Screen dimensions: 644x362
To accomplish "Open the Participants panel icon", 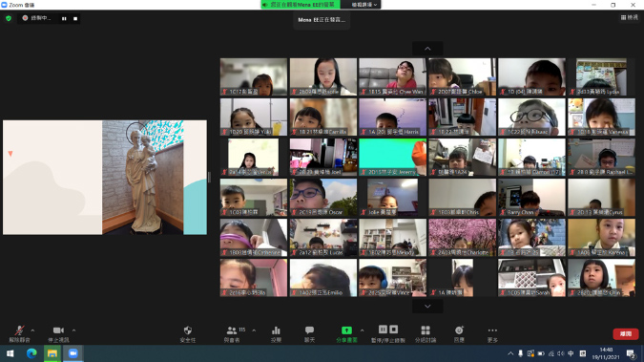I will click(x=233, y=333).
